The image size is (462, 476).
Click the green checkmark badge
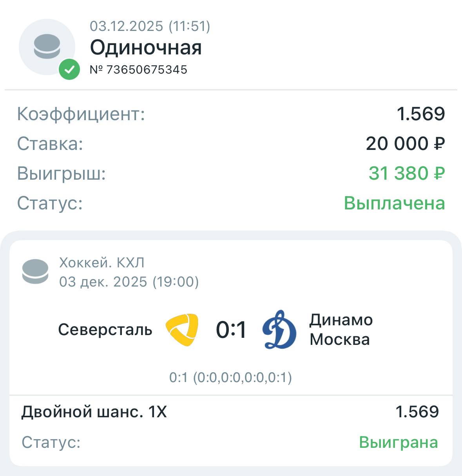tap(69, 70)
